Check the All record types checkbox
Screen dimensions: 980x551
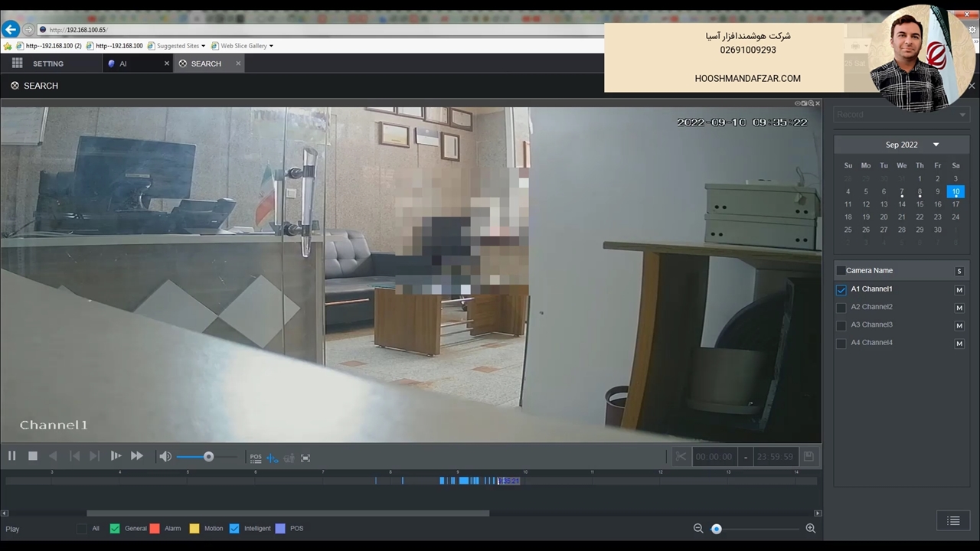click(82, 529)
